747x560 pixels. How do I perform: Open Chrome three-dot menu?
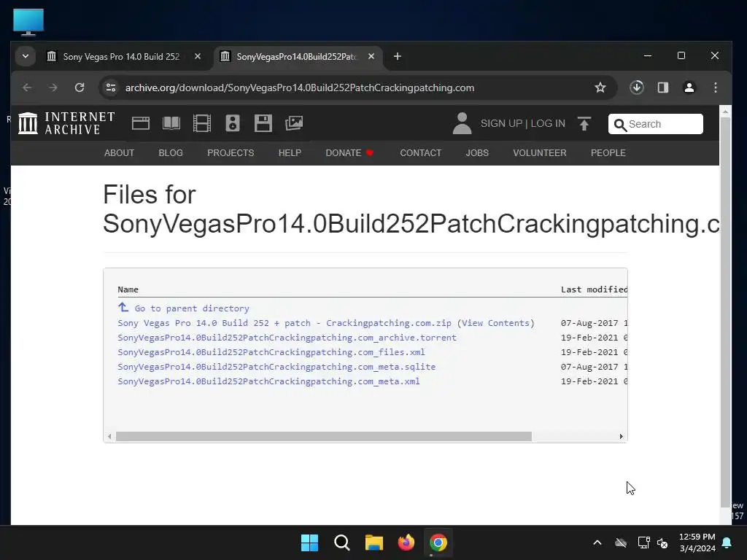[x=716, y=87]
